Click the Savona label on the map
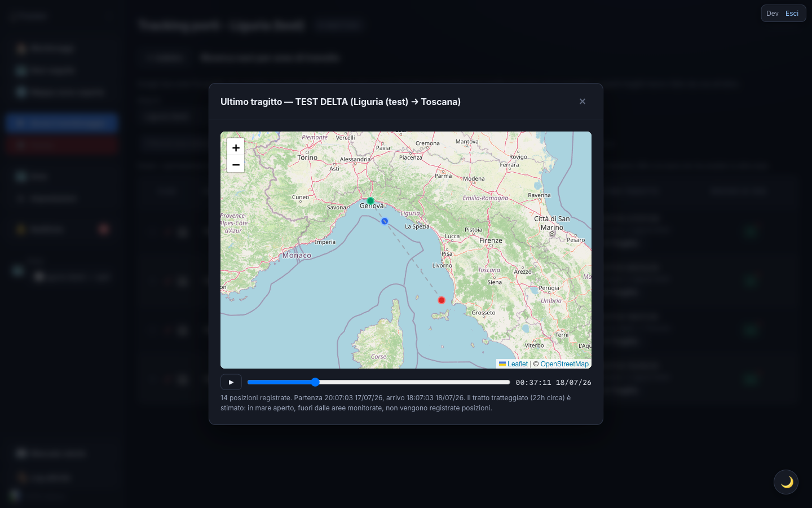 (337, 208)
